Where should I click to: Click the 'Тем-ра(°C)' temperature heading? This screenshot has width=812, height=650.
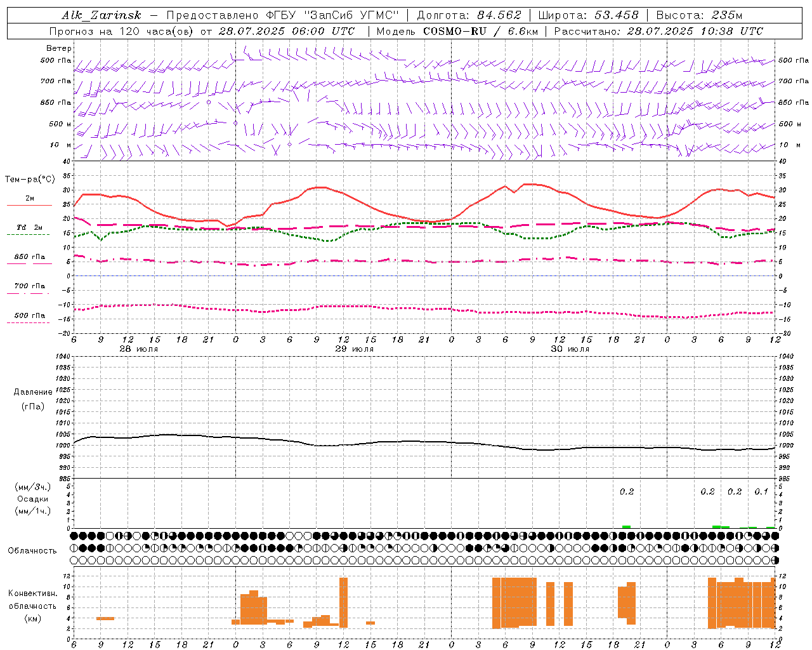point(30,180)
